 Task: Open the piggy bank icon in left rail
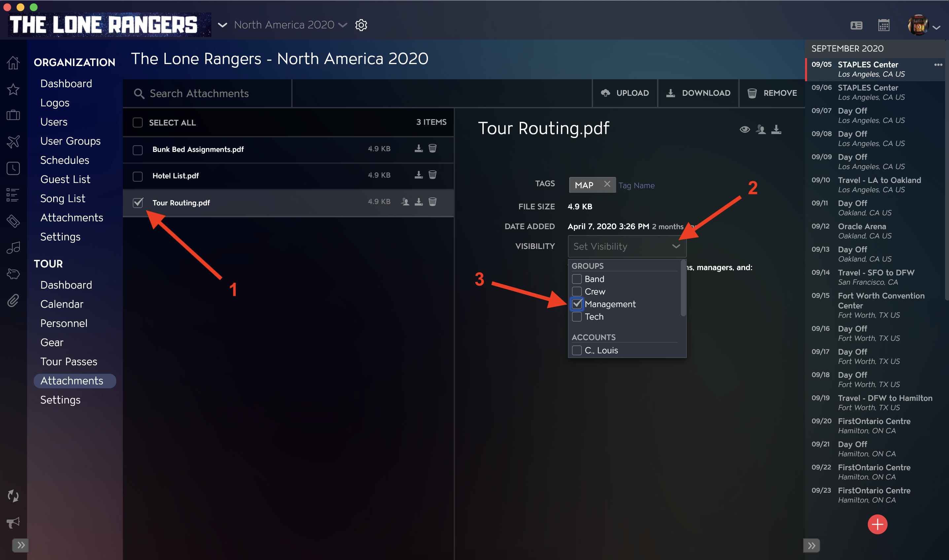click(13, 274)
